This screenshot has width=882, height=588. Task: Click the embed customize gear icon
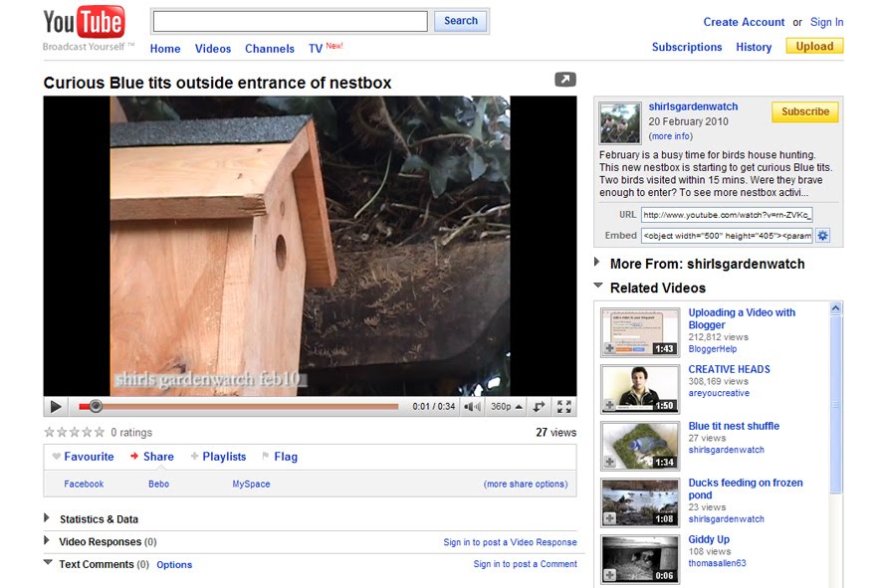tap(822, 236)
